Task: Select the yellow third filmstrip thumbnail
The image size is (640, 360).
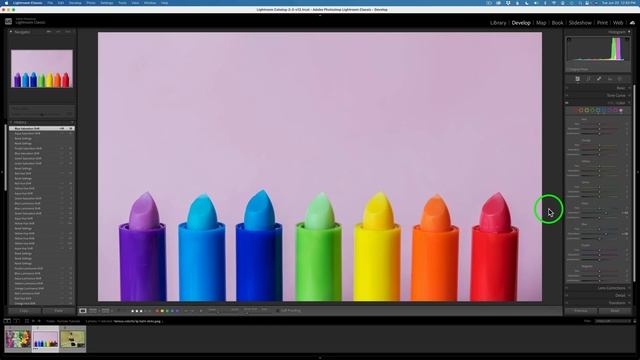Action: click(x=73, y=338)
